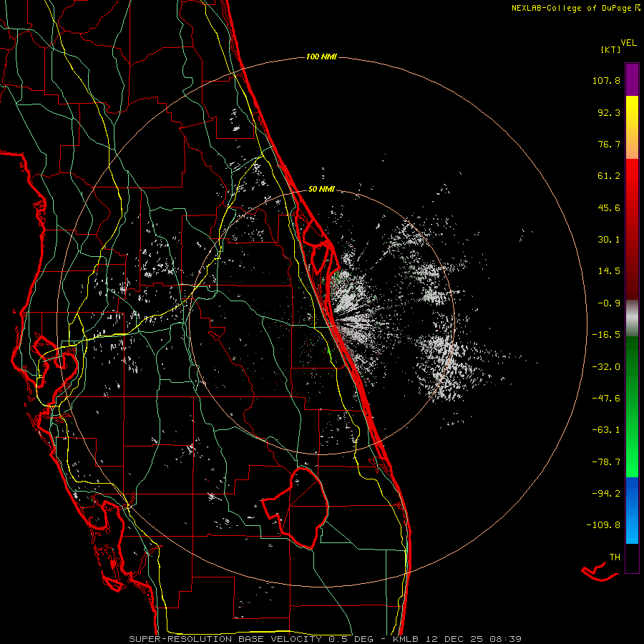This screenshot has width=644, height=644.
Task: Select the 30.1 legend value
Action: point(609,240)
